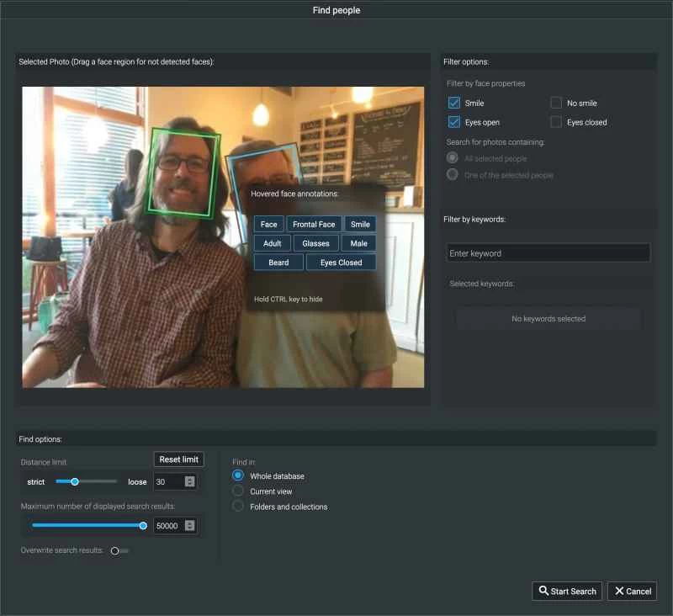Uncheck the Smile checkbox
Screen dimensions: 673x616
click(454, 103)
